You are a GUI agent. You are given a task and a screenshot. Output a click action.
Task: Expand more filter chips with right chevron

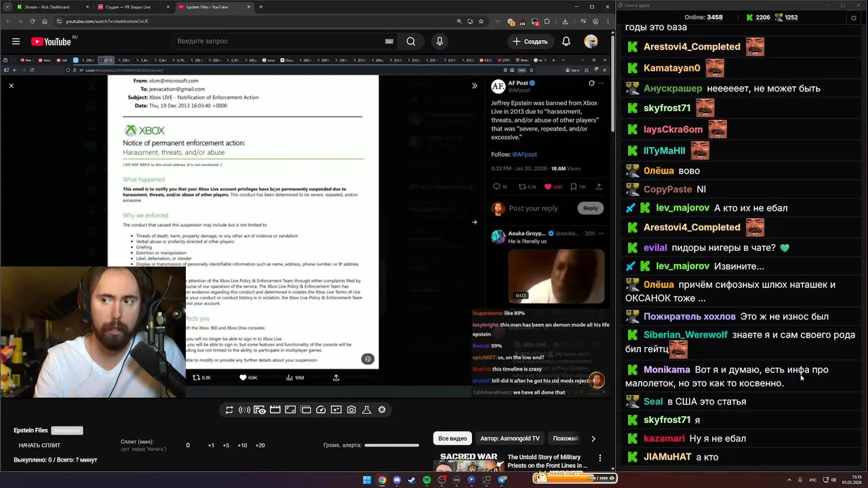click(x=593, y=439)
